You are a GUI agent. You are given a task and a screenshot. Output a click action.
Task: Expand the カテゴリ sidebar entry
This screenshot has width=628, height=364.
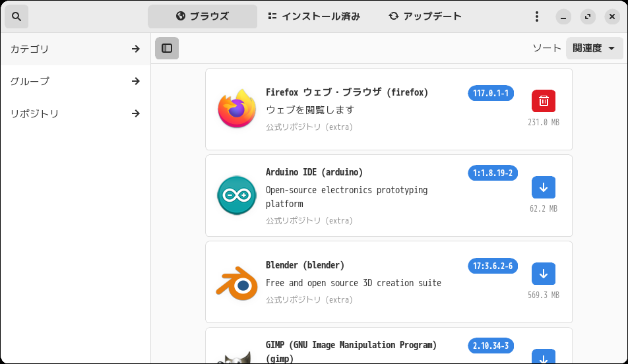(75, 49)
